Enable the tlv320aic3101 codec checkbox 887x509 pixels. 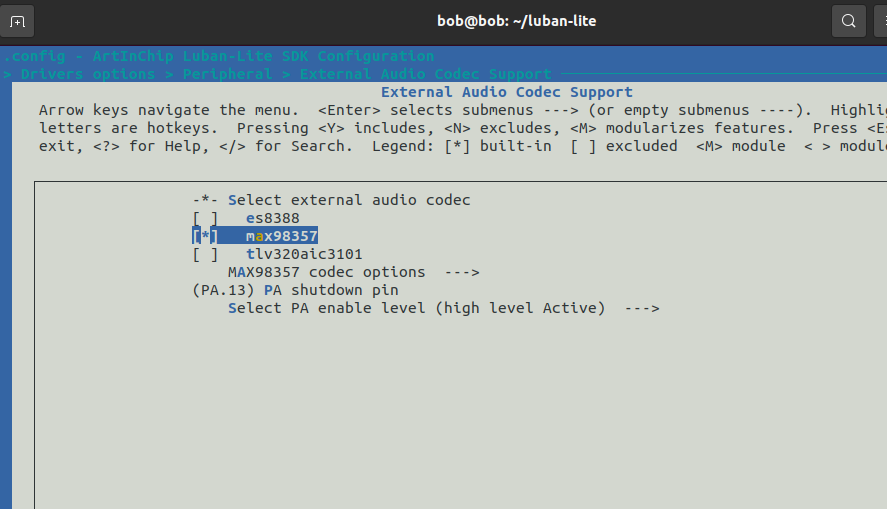pyautogui.click(x=205, y=254)
